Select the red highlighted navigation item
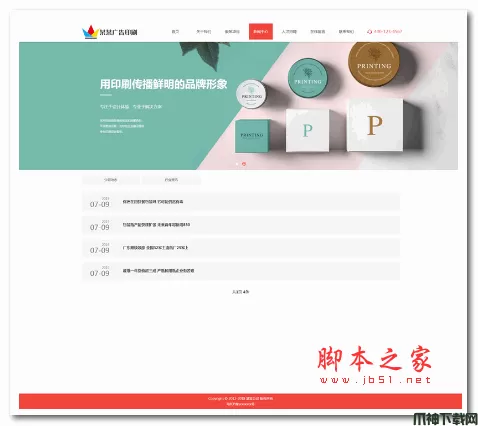The image size is (478, 426). point(261,32)
